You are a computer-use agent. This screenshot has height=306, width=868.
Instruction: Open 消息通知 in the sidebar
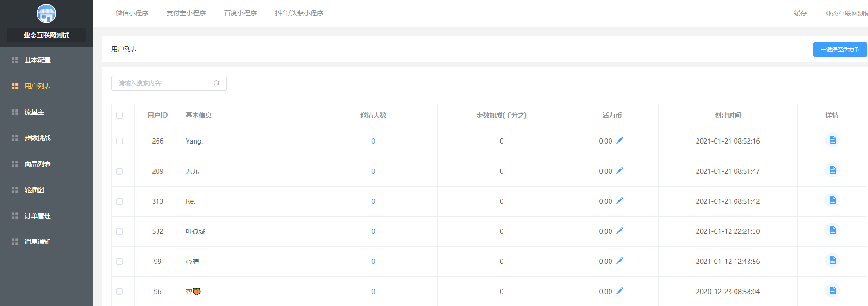pos(46,242)
